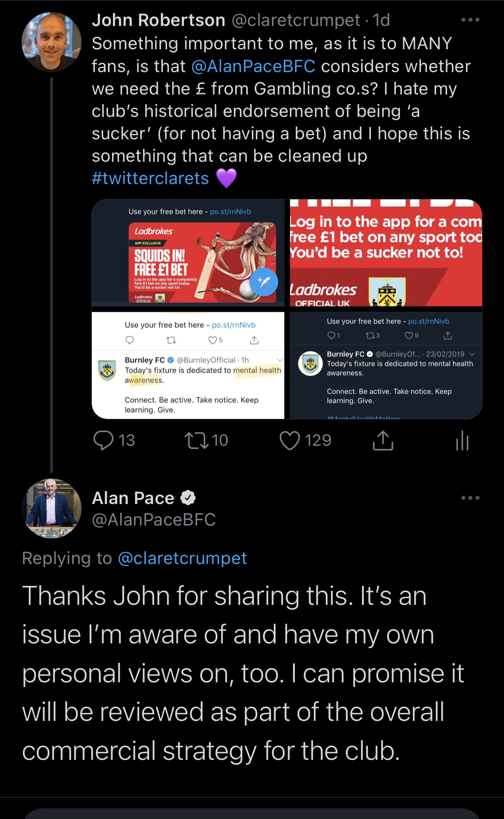Retweet John Robertson's tweet

[x=197, y=440]
